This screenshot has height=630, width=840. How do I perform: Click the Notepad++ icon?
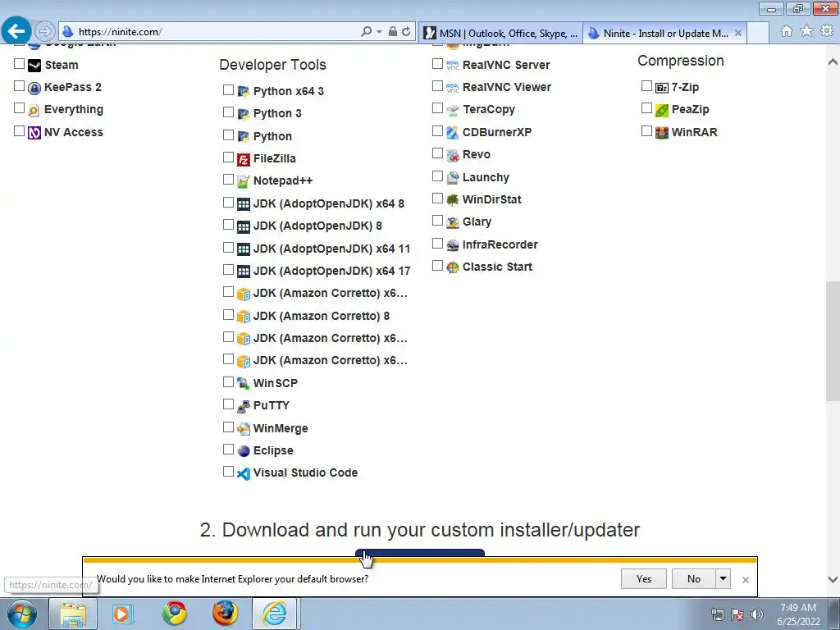[243, 181]
